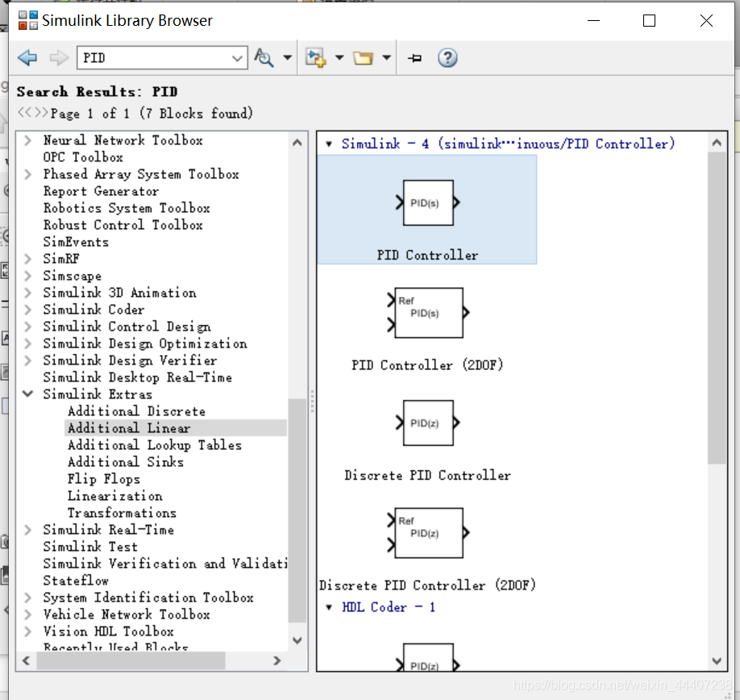Select Linearization sublibrary
This screenshot has height=700, width=740.
pyautogui.click(x=114, y=496)
